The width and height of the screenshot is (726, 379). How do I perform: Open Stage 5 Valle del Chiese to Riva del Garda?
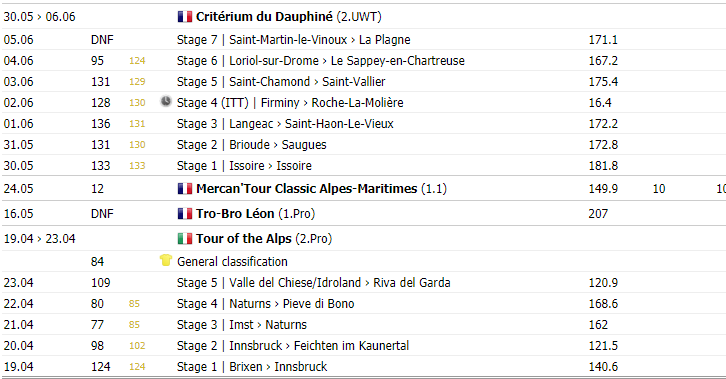point(313,283)
